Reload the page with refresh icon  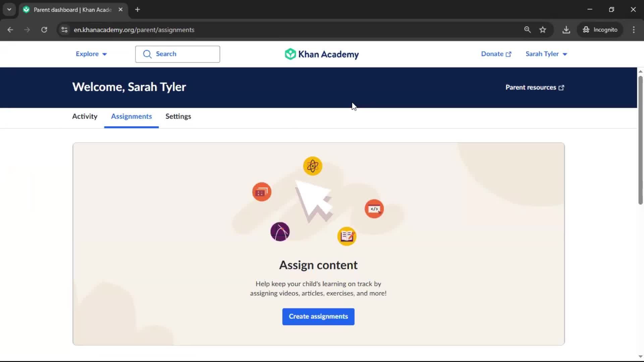[x=44, y=30]
